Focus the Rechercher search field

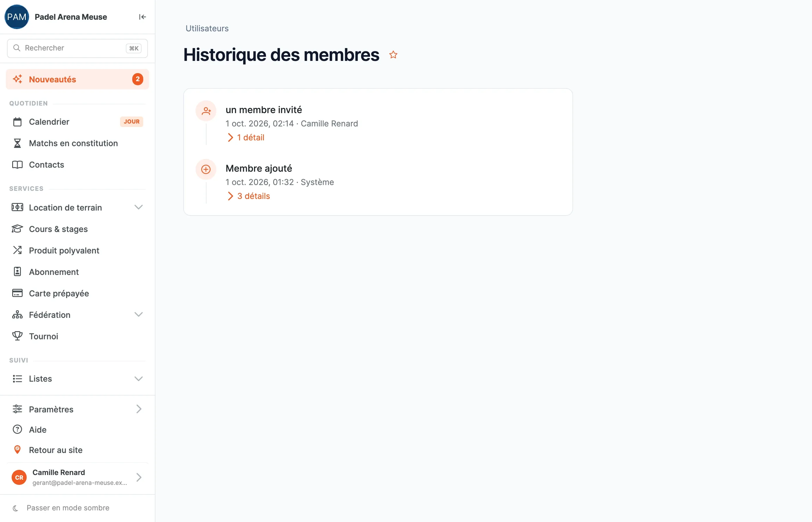(x=77, y=48)
